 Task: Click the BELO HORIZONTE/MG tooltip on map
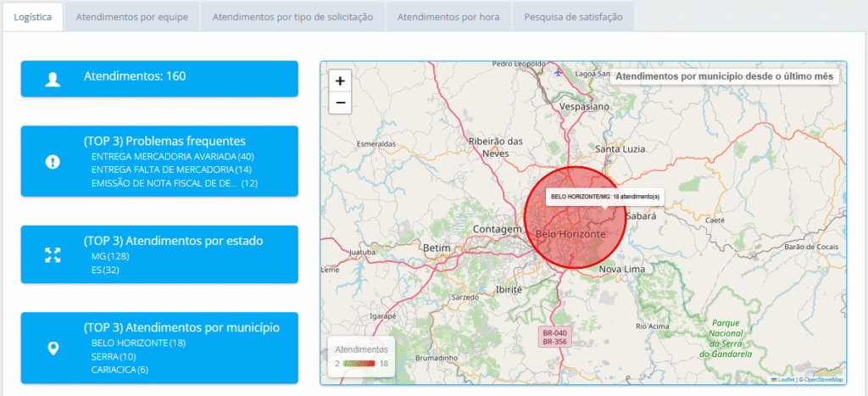pyautogui.click(x=605, y=196)
